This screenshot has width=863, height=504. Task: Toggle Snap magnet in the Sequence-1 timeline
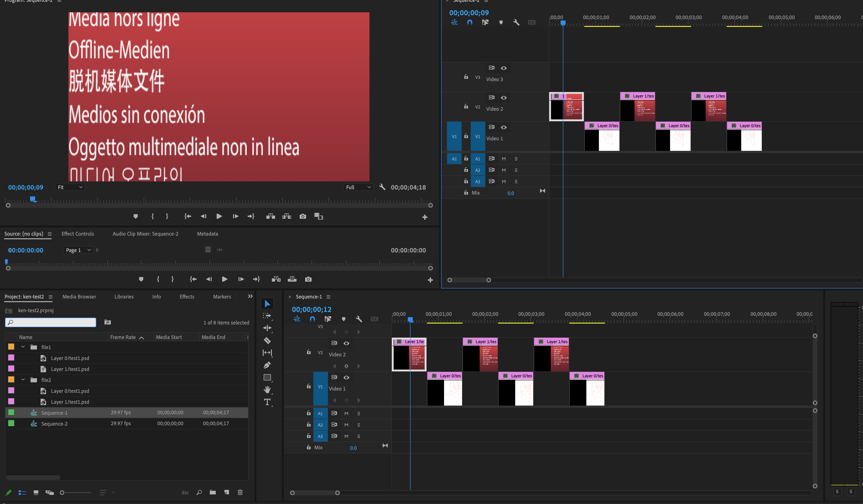(x=312, y=319)
